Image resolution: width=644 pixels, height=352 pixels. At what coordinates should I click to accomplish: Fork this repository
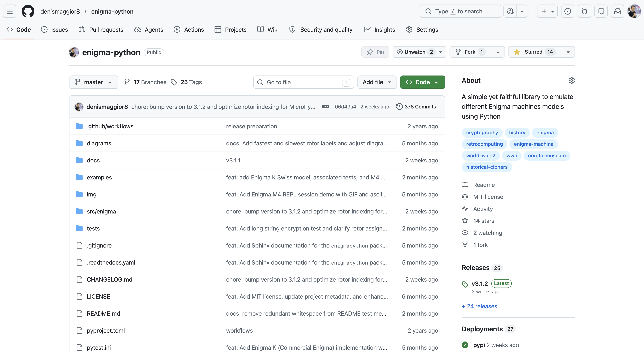(470, 52)
